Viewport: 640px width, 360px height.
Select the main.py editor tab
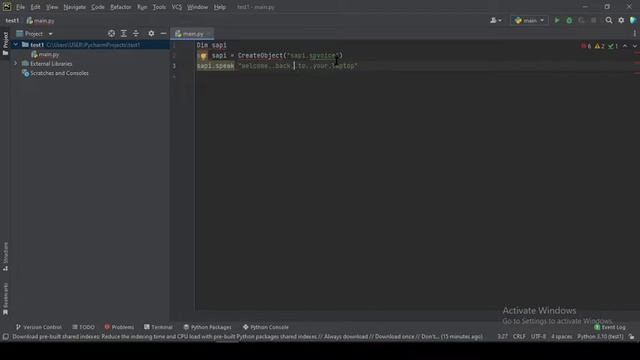(192, 33)
